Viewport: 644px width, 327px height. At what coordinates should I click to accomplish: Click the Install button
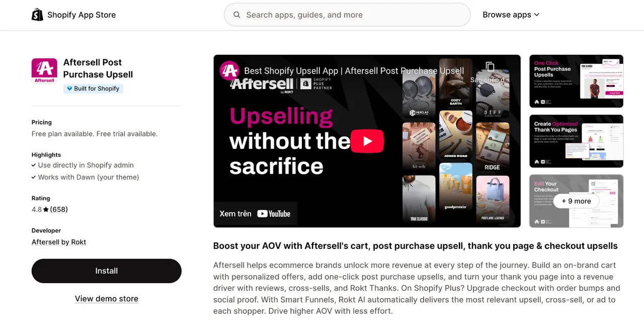tap(107, 271)
